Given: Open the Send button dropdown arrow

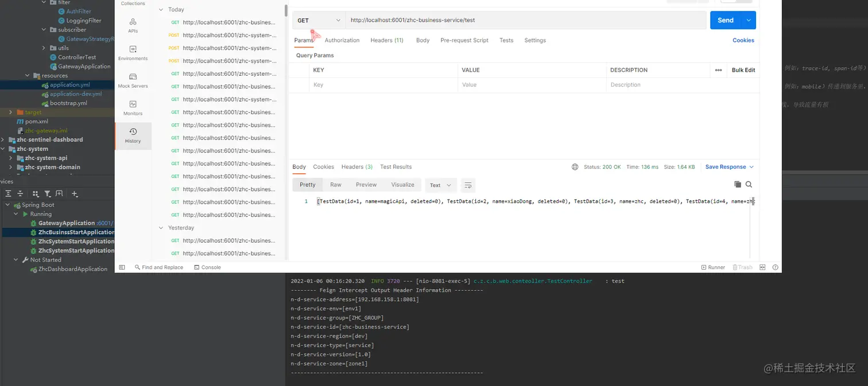Looking at the screenshot, I should click(749, 20).
